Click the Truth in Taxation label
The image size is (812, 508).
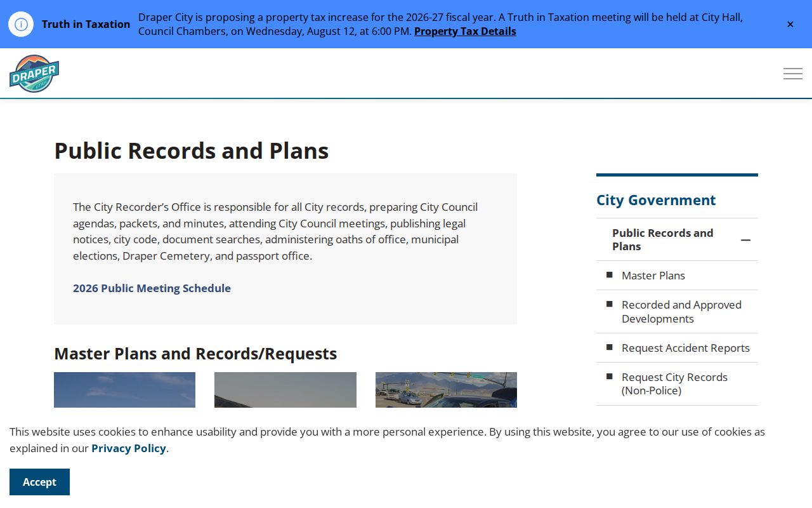[x=86, y=24]
